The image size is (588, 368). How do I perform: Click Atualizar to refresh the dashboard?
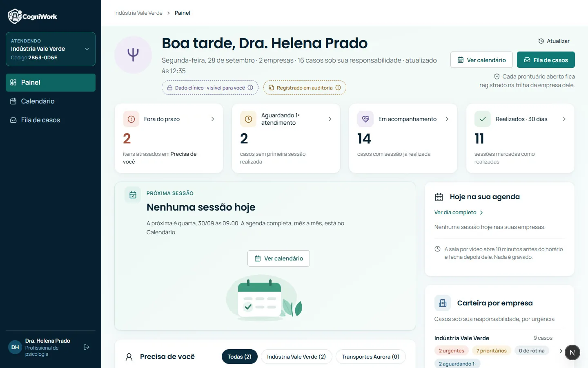point(554,41)
